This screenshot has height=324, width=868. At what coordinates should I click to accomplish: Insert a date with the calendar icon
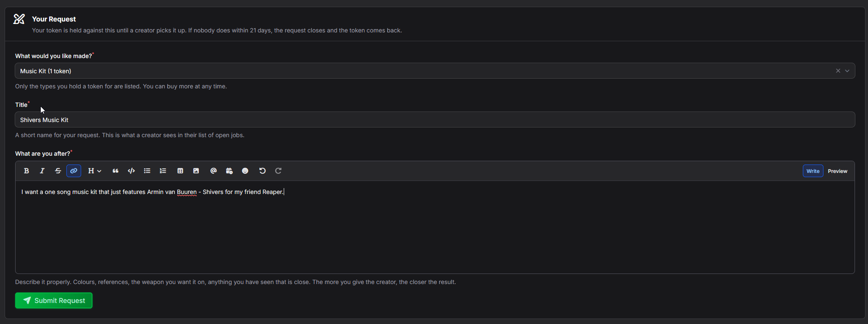pyautogui.click(x=229, y=171)
